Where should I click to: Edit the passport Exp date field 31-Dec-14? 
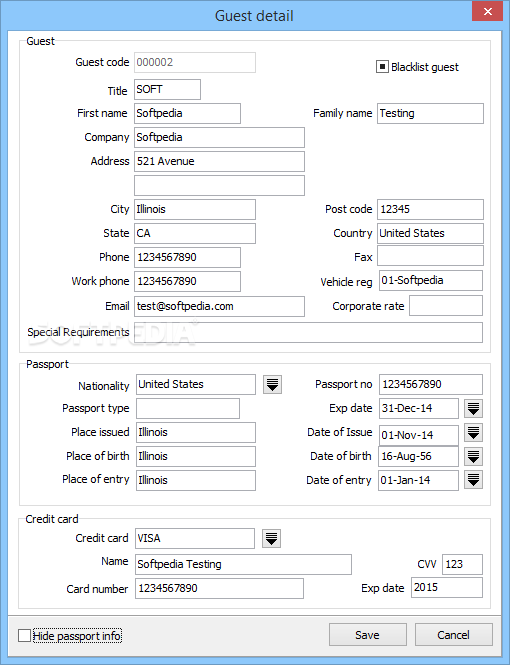click(418, 408)
